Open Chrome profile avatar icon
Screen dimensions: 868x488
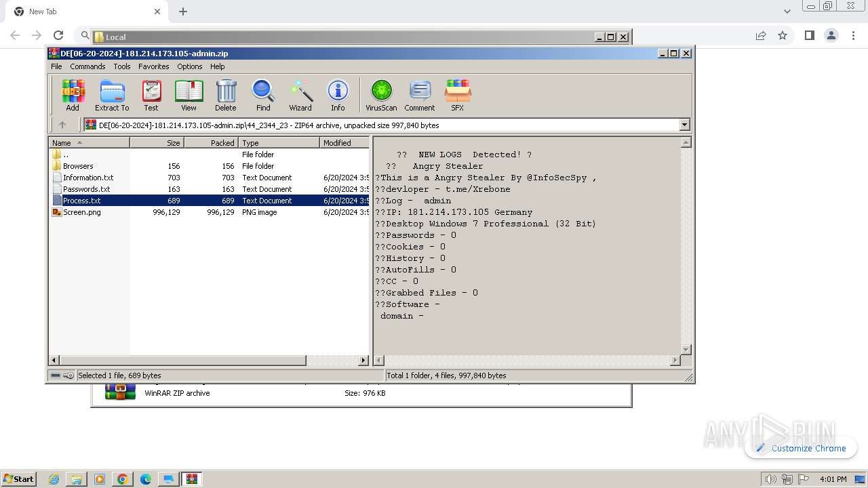(831, 35)
